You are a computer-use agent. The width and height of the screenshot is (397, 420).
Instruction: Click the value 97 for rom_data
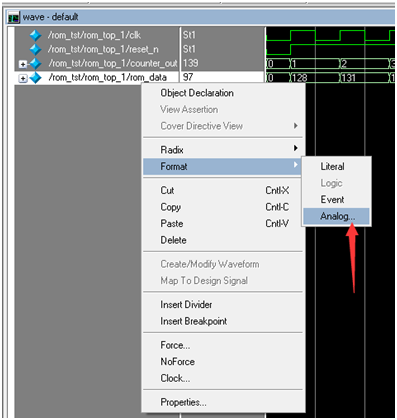click(x=188, y=77)
